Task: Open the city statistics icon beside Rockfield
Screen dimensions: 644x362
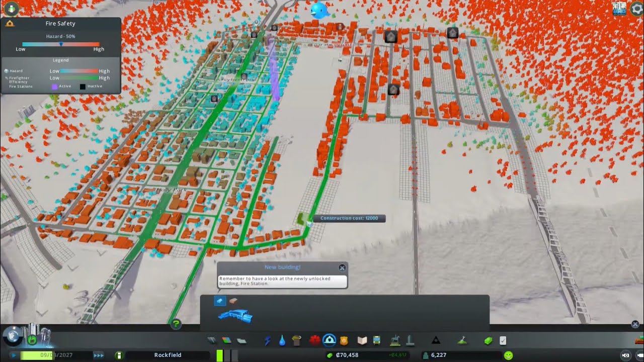Action: tap(119, 355)
